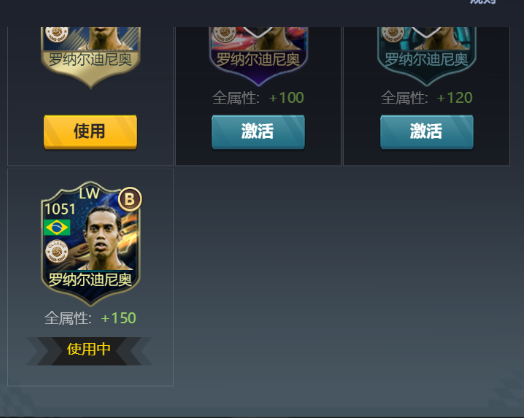Select the teal 罗纳尔迪尼奥 card

click(x=427, y=56)
